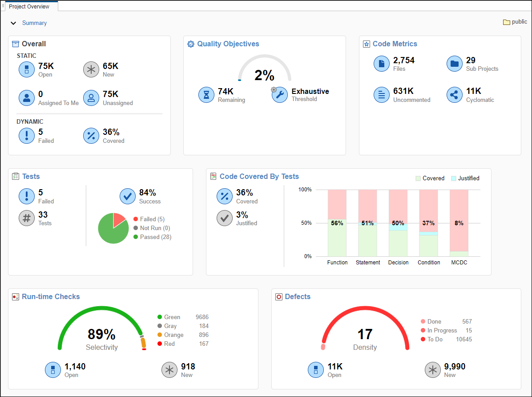Click the MCDC coverage bar

tap(459, 223)
